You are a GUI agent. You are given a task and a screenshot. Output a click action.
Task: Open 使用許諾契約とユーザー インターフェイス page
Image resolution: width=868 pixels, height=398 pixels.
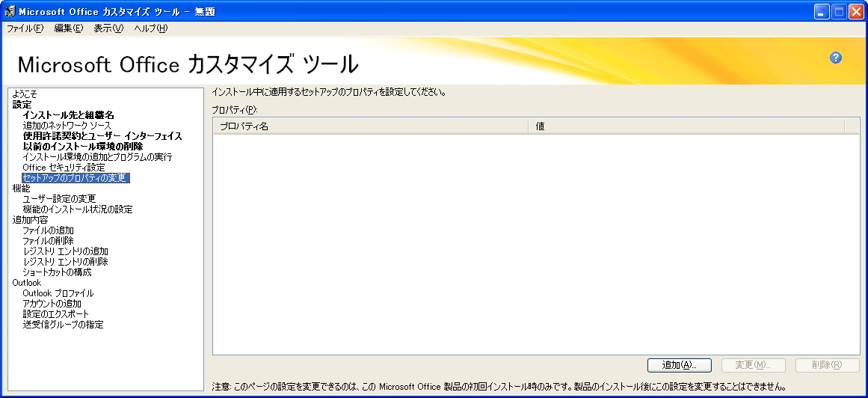102,136
